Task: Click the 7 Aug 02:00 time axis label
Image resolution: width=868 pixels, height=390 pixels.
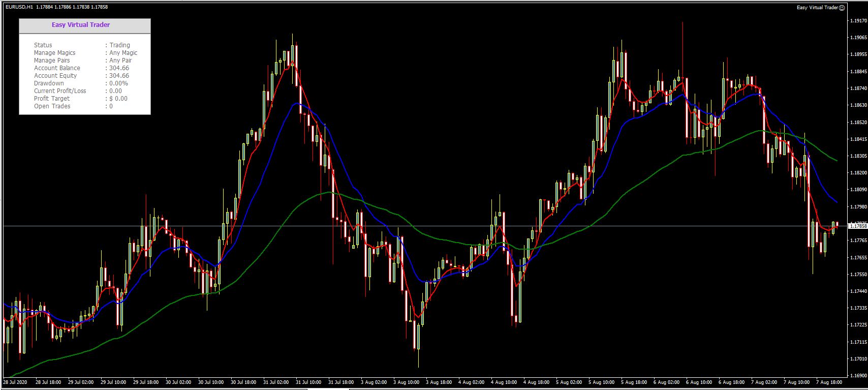Action: 764,382
